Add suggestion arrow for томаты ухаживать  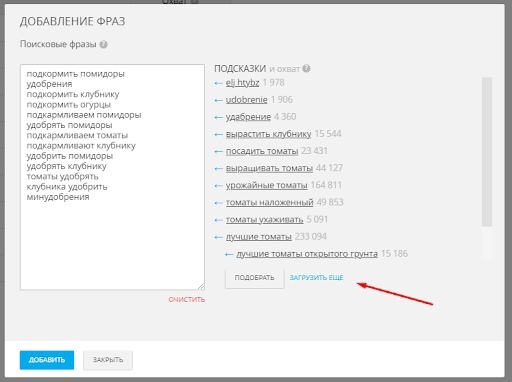point(219,220)
